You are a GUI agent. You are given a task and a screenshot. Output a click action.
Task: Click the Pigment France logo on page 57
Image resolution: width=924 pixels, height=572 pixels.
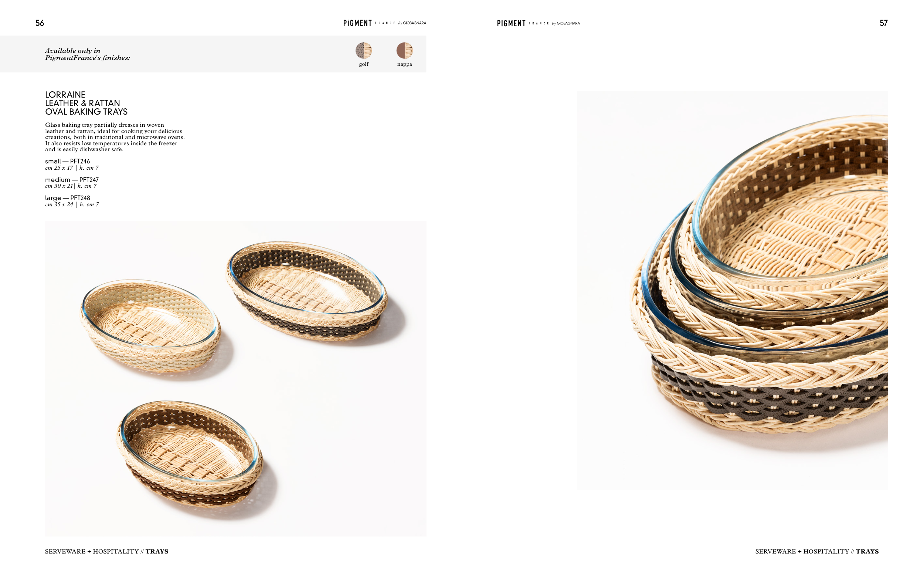click(x=538, y=23)
